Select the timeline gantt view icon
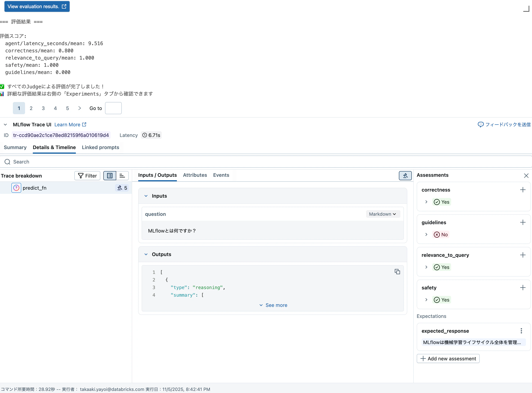Image resolution: width=532 pixels, height=393 pixels. (122, 176)
